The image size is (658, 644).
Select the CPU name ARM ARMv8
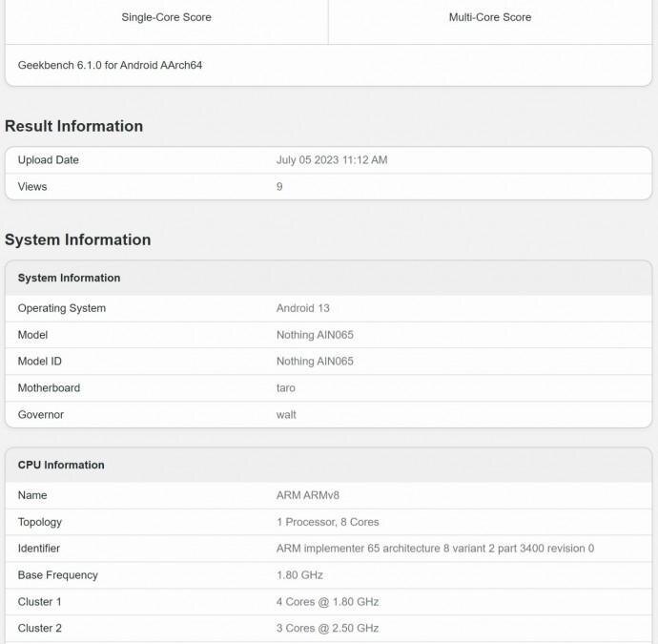coord(310,496)
